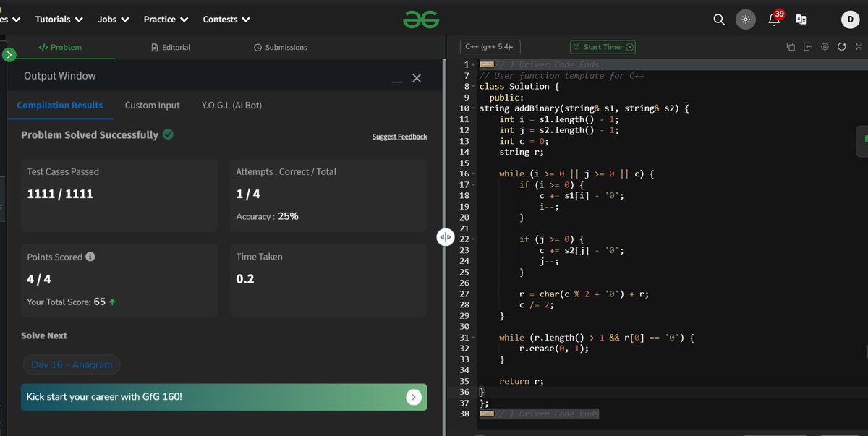Open the Contests dropdown menu
Image resolution: width=868 pixels, height=436 pixels.
coord(226,20)
